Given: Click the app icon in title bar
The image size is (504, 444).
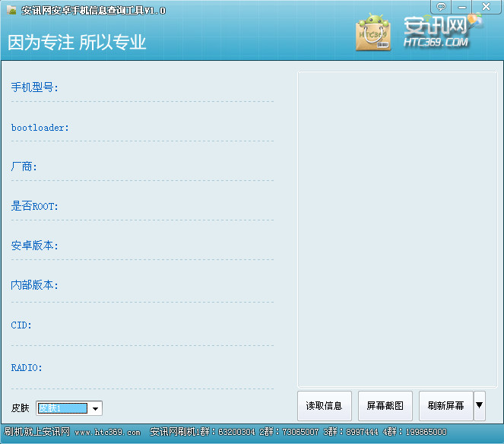Looking at the screenshot, I should point(12,11).
